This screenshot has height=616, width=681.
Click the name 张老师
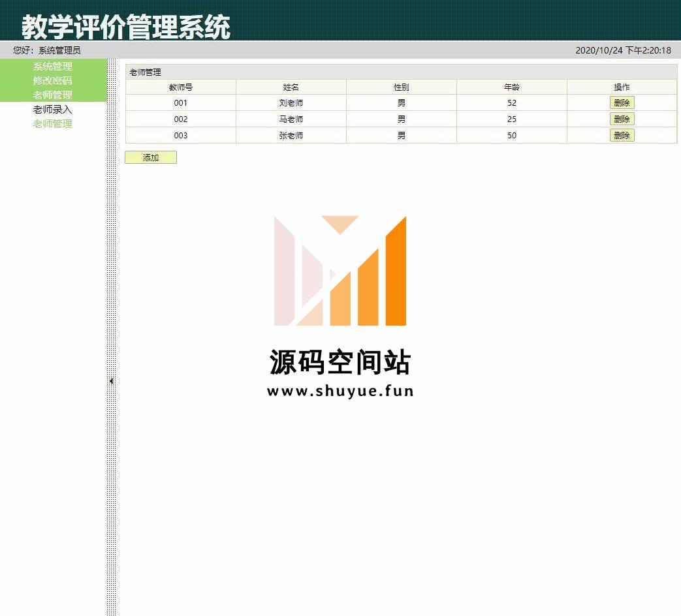click(291, 136)
